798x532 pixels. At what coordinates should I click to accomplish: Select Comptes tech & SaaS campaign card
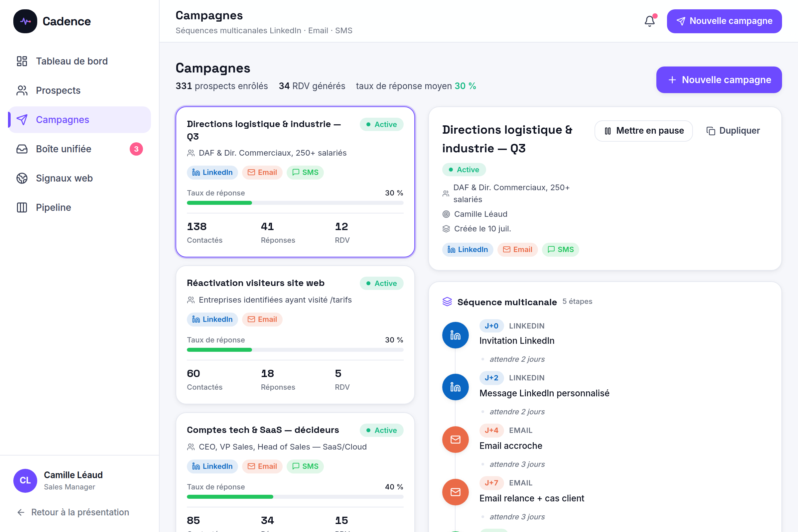tap(295, 472)
